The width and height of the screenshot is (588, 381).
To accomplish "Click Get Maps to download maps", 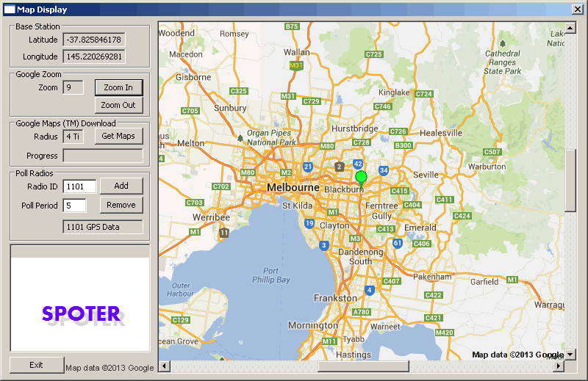I will (x=118, y=136).
